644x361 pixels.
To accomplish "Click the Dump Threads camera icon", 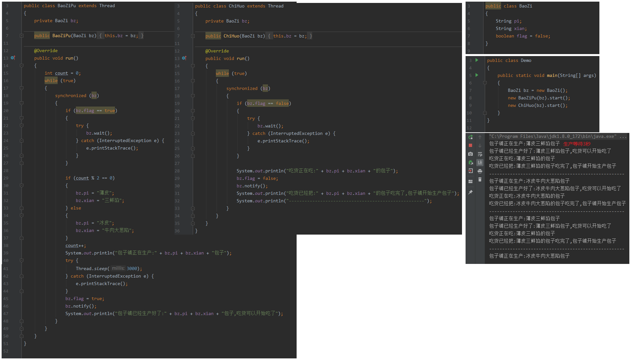I will [470, 154].
